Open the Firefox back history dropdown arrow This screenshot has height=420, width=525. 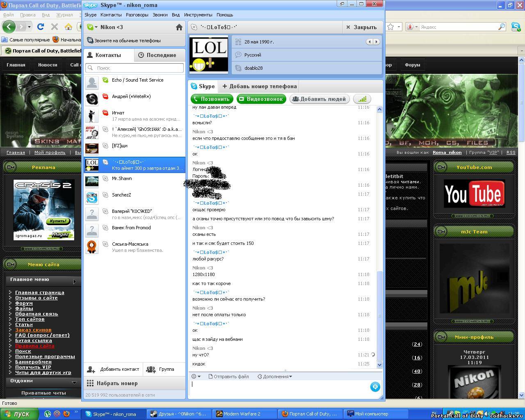(x=29, y=27)
